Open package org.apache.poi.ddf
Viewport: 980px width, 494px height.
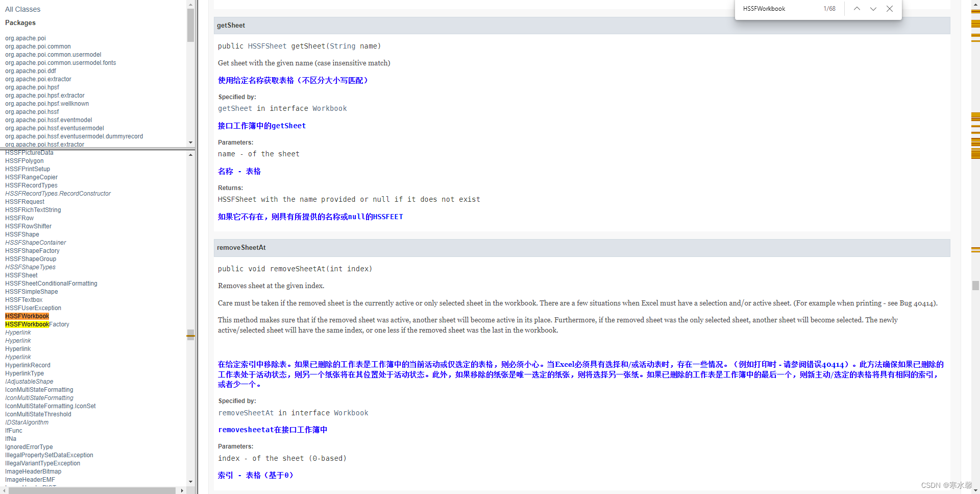[x=31, y=71]
